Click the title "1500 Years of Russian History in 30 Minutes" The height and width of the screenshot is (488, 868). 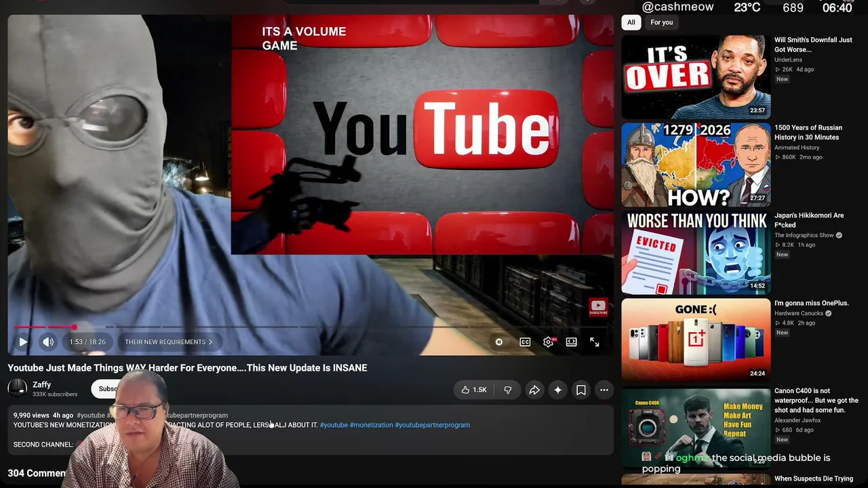[808, 132]
